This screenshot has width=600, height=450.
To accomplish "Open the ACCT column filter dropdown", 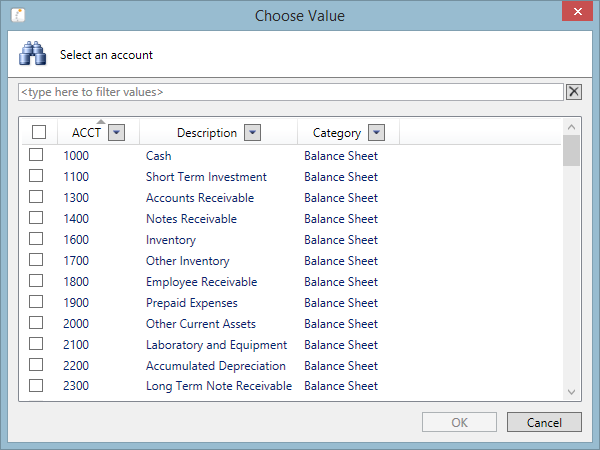I will (116, 132).
